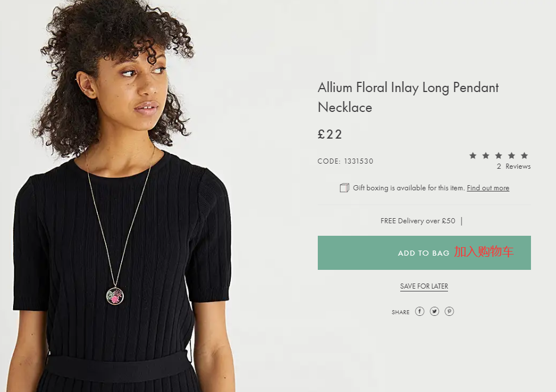The height and width of the screenshot is (392, 556).
Task: Click SAVE FOR LATER link
Action: pos(424,286)
